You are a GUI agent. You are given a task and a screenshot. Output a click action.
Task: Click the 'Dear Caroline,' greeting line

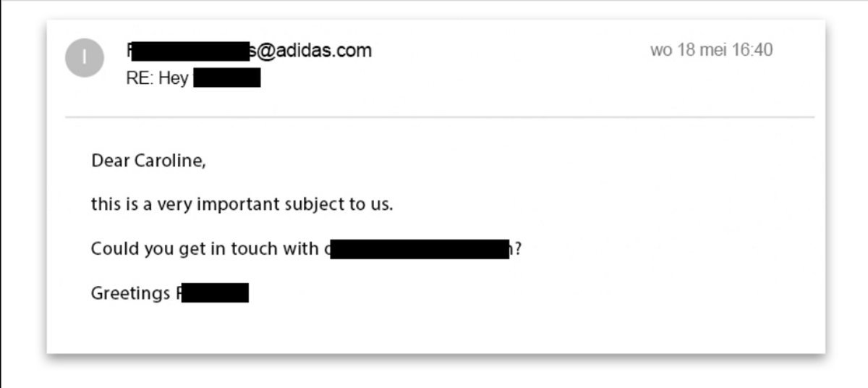click(x=148, y=161)
